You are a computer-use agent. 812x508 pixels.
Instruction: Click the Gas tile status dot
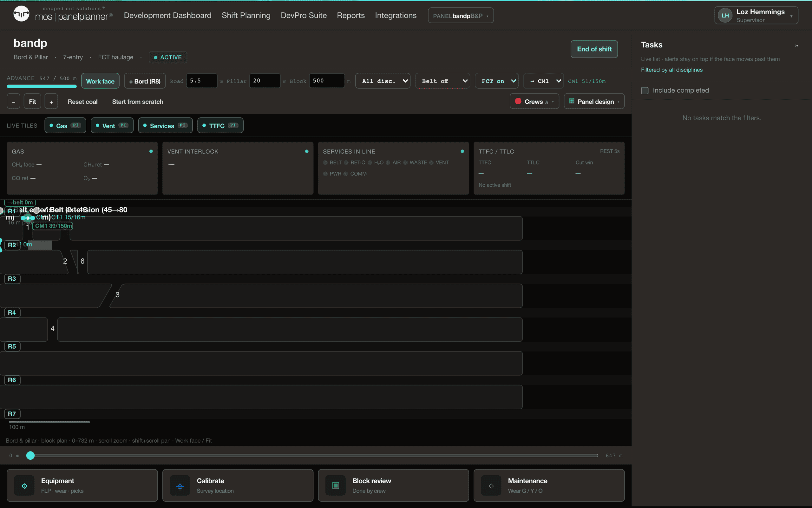151,151
